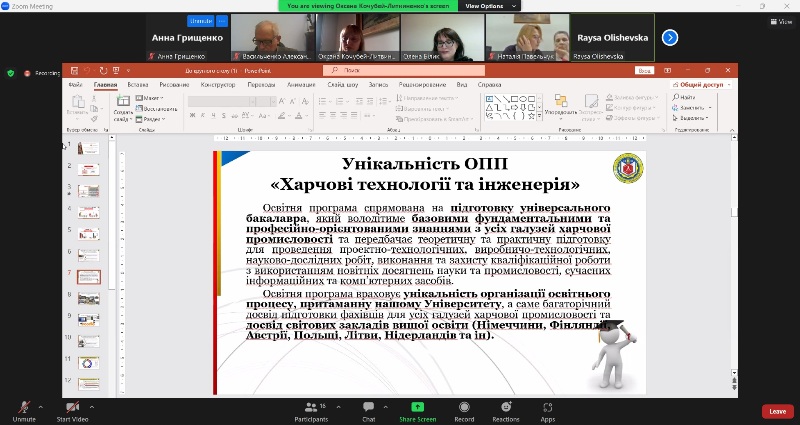Click the Упорядочить arrange icon
800x425 pixels.
point(561,101)
